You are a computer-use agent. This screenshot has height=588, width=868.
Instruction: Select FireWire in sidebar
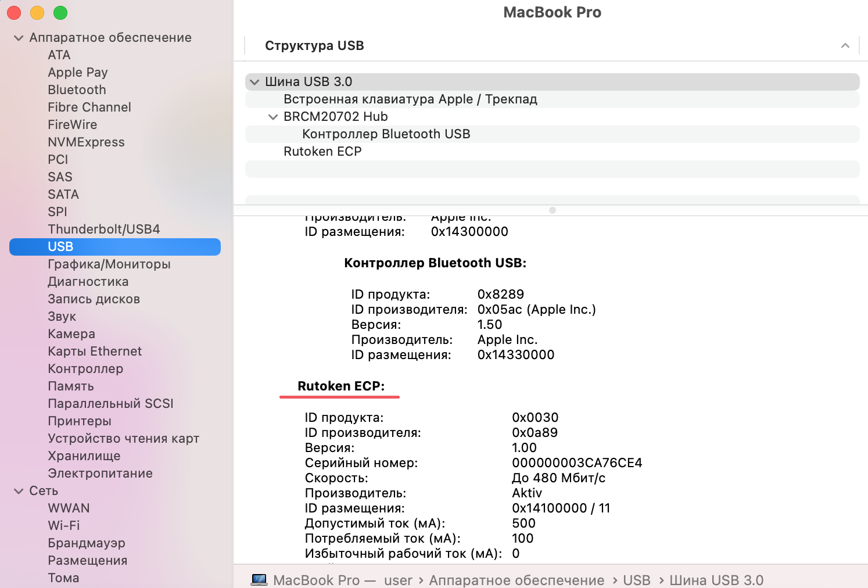coord(73,125)
